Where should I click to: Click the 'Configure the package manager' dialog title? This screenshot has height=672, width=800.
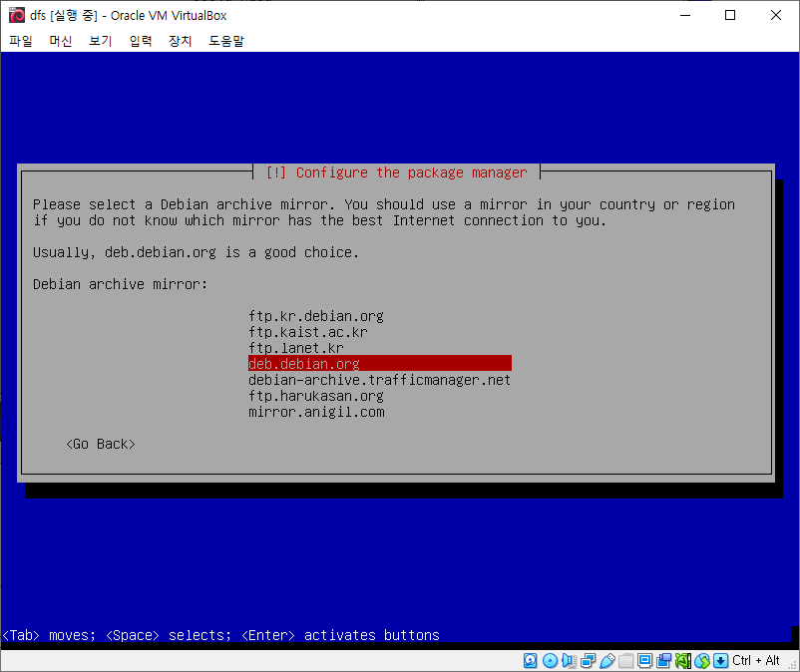point(396,172)
